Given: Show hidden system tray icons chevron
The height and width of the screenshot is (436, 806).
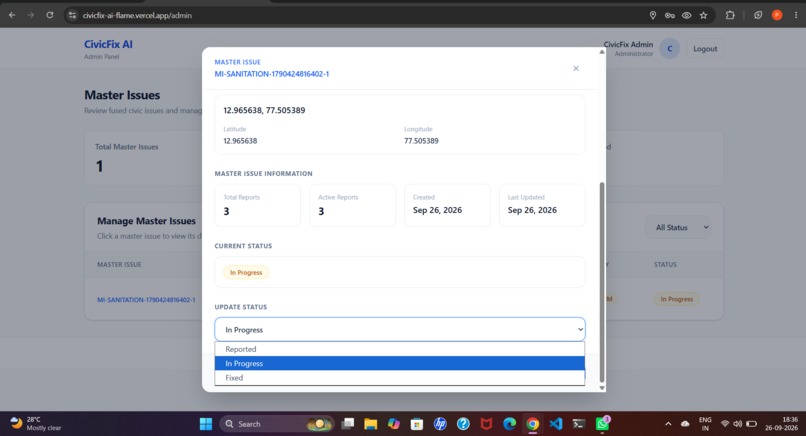Looking at the screenshot, I should pos(668,424).
